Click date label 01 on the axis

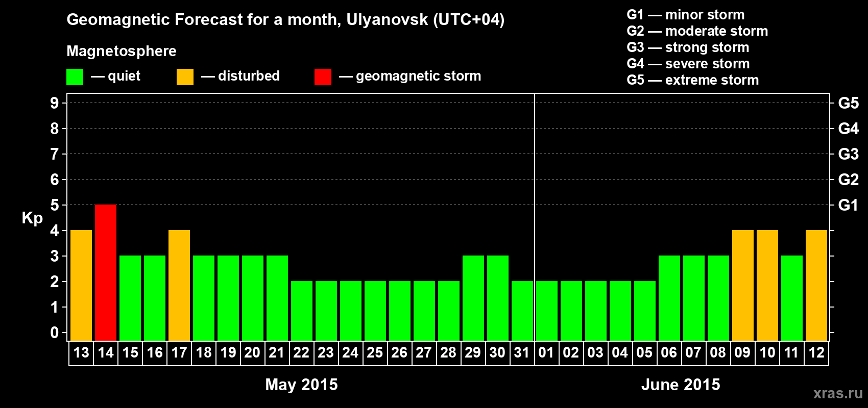[546, 353]
